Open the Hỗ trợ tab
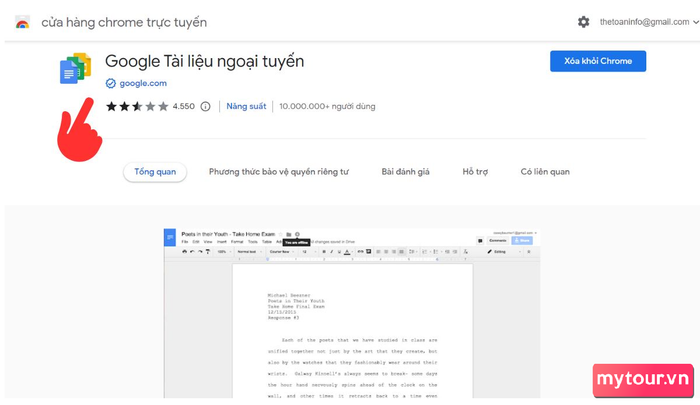Viewport: 700px width, 405px height. (x=475, y=172)
